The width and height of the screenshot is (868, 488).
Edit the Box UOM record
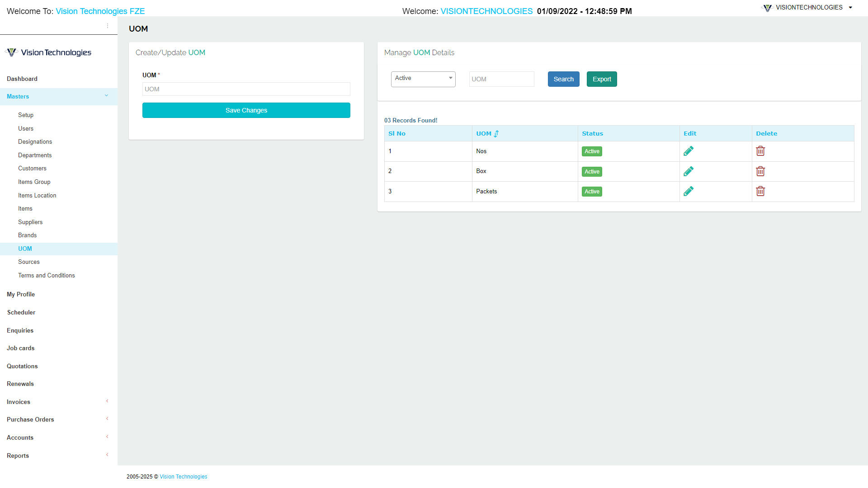coord(689,171)
